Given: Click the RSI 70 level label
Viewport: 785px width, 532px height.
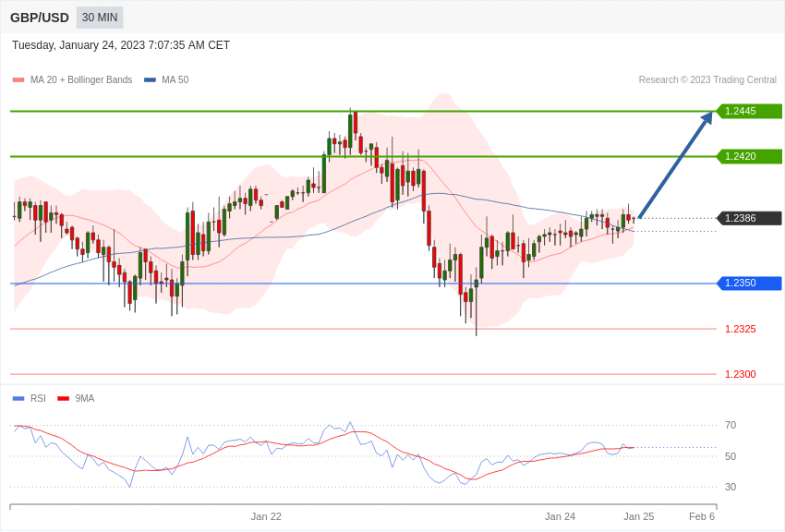Looking at the screenshot, I should (731, 426).
